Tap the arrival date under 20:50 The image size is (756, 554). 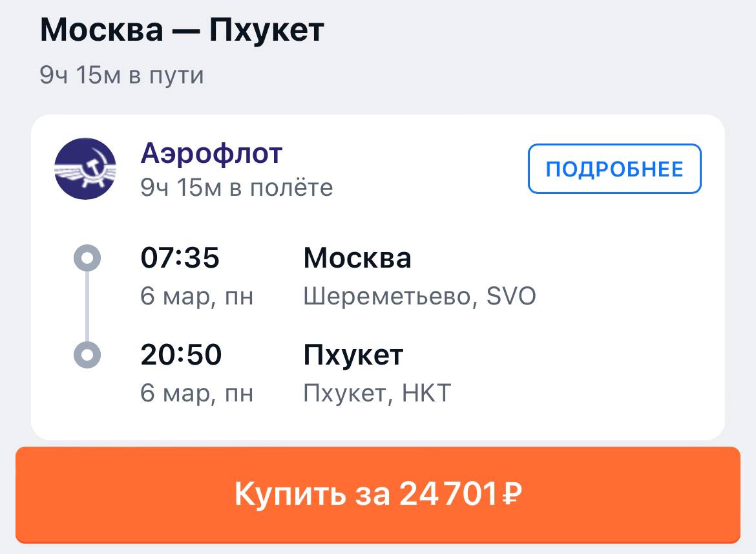tap(196, 393)
